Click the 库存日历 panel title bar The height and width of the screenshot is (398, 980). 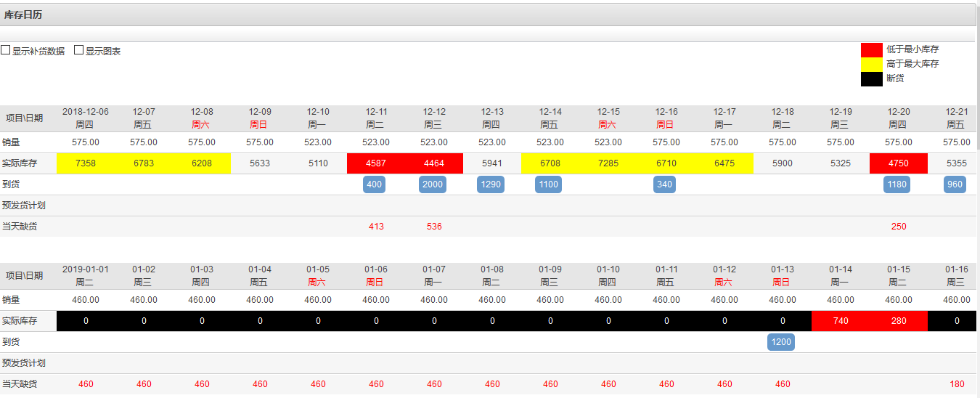[x=486, y=15]
